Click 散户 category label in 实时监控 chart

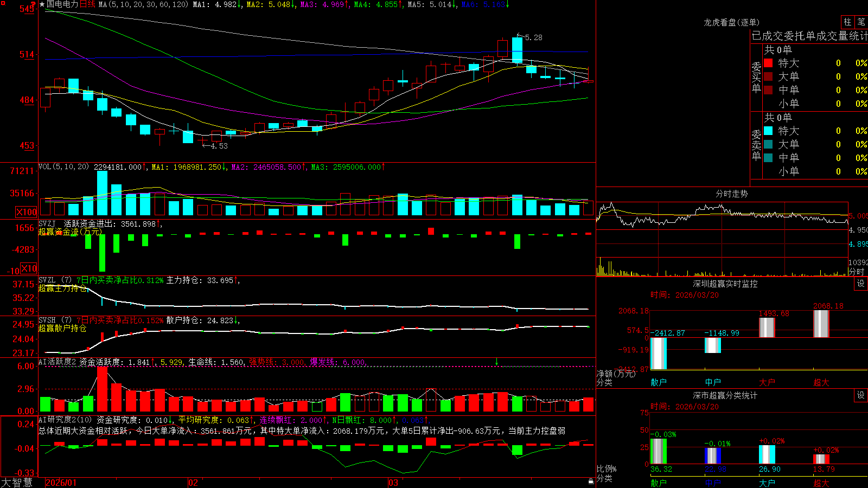point(659,382)
